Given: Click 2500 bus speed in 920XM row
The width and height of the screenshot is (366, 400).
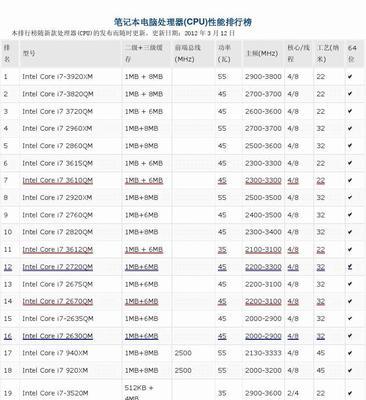Looking at the screenshot, I should click(x=183, y=370).
